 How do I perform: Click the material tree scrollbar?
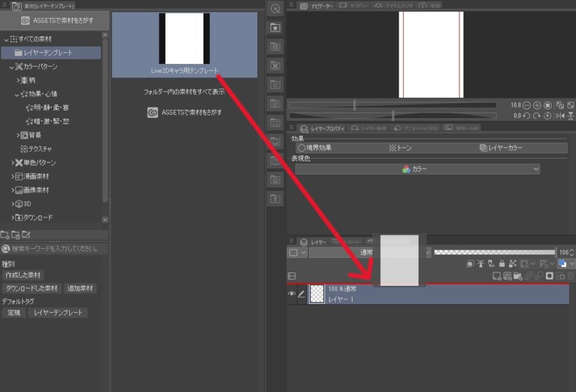105,120
